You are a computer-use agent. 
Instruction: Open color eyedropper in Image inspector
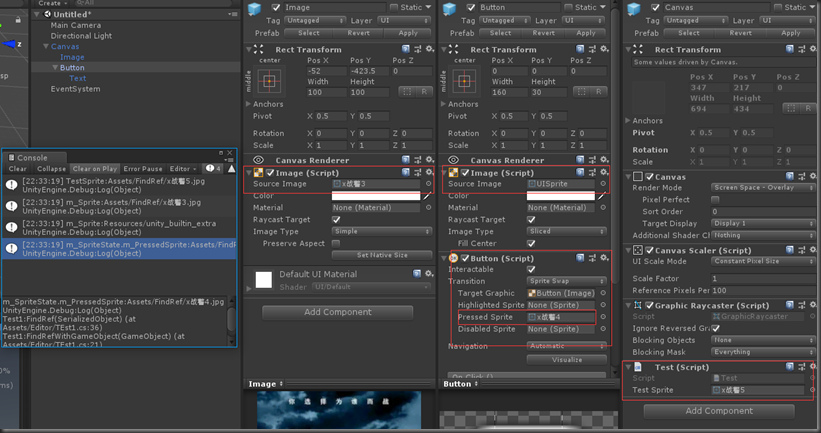click(x=427, y=196)
